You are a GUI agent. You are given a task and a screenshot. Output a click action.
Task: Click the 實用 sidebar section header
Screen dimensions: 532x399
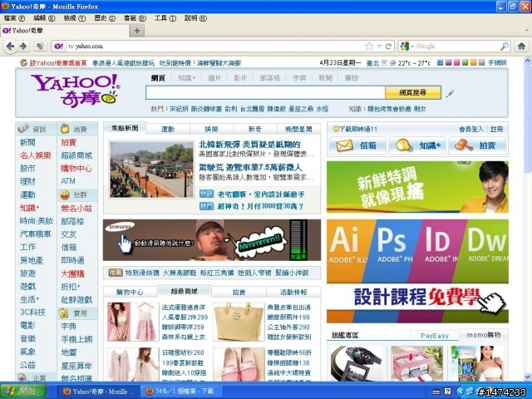pyautogui.click(x=77, y=313)
